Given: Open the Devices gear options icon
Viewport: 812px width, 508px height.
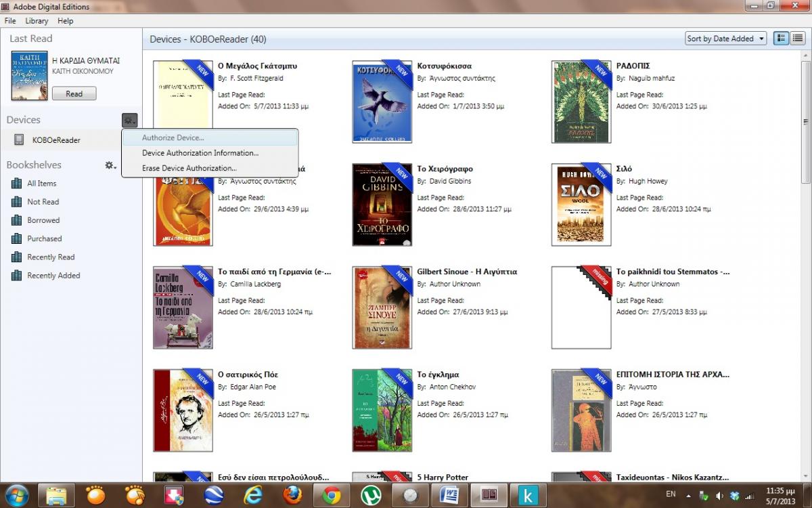Looking at the screenshot, I should click(x=130, y=120).
